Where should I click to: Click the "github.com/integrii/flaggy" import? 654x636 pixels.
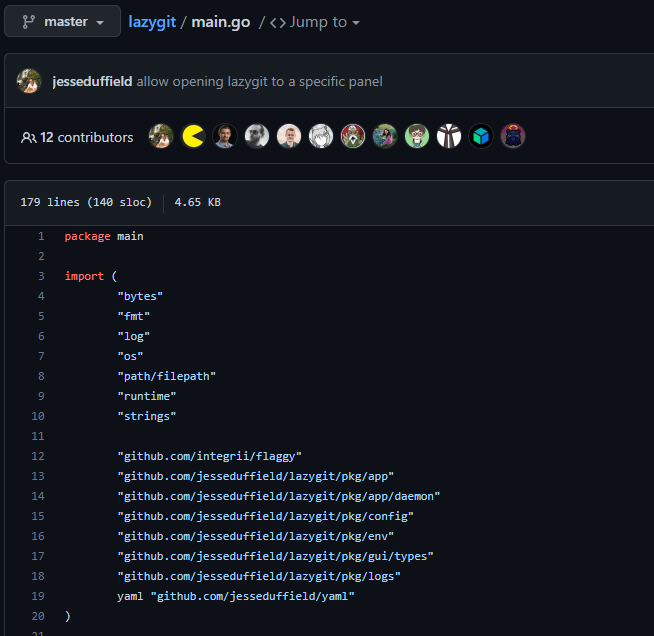pyautogui.click(x=209, y=456)
